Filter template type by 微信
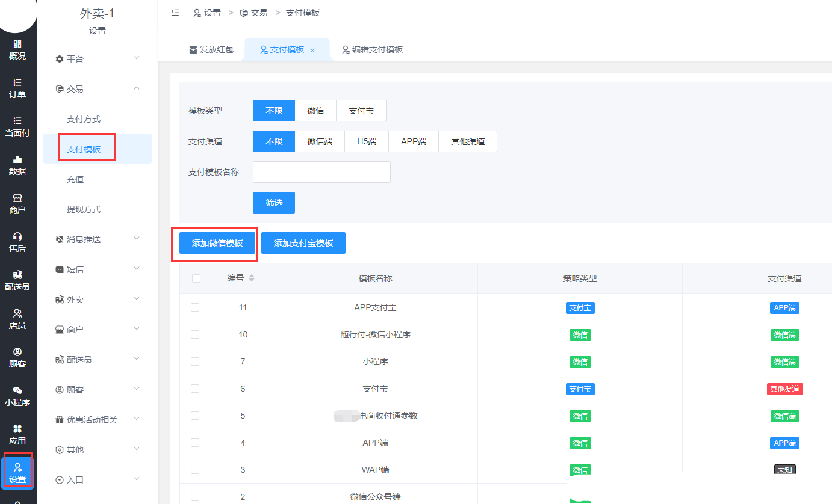 [x=315, y=111]
